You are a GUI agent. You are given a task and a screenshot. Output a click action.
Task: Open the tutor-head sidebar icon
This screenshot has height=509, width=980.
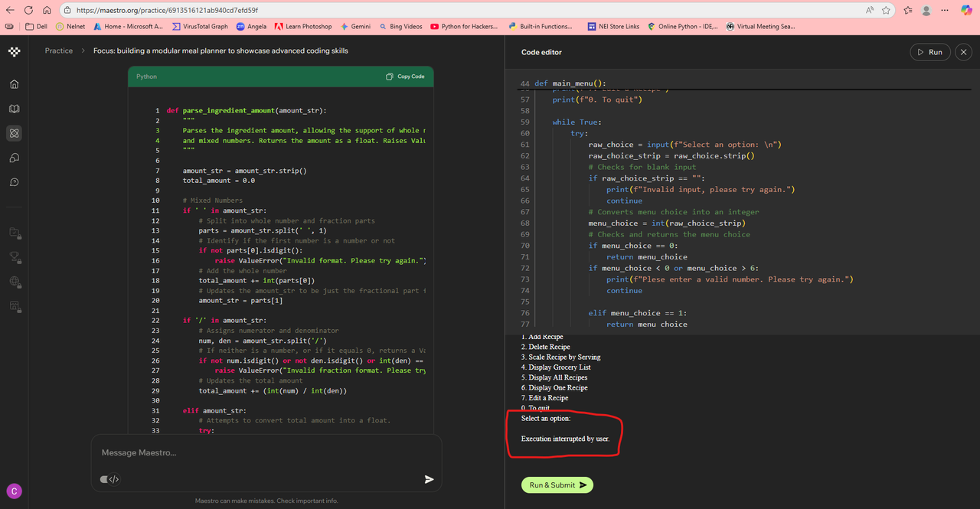pyautogui.click(x=14, y=158)
